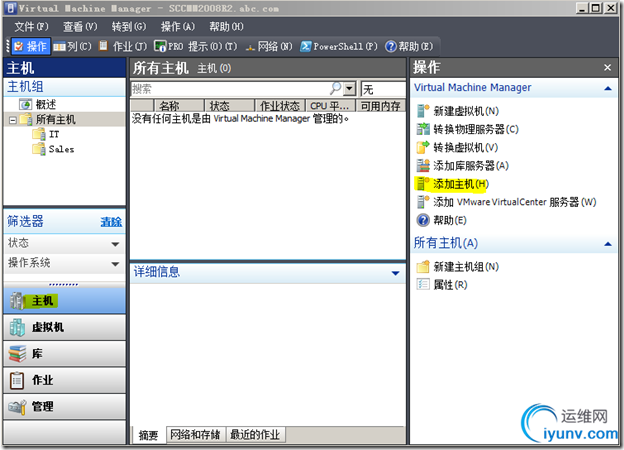Sort by the 作业状态 column header

click(280, 106)
